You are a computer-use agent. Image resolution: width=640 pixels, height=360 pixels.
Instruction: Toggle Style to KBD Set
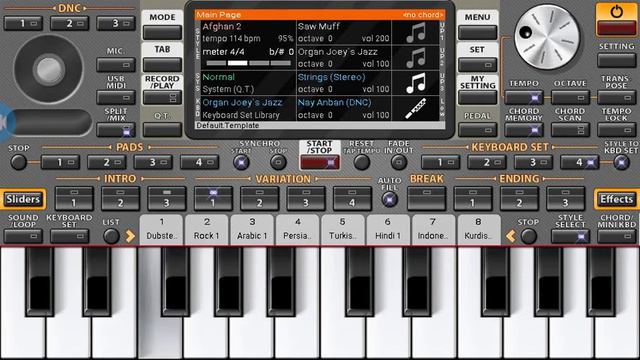pos(621,162)
